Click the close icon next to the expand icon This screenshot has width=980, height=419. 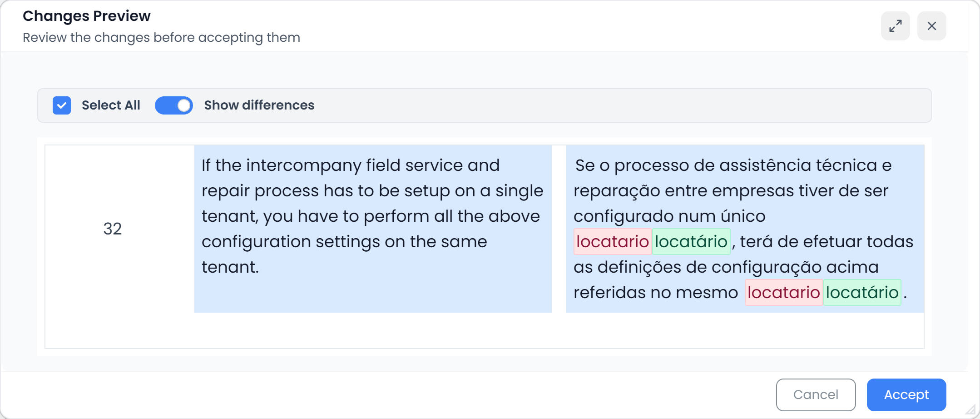(932, 26)
